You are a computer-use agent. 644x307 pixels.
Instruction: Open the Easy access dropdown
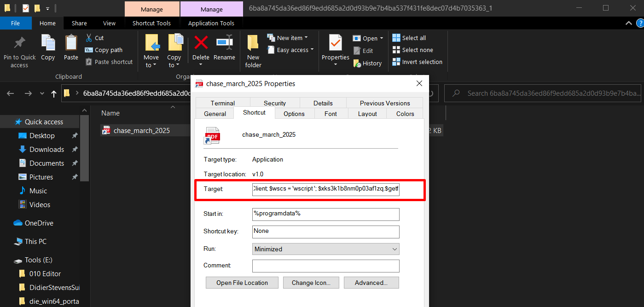click(x=290, y=50)
